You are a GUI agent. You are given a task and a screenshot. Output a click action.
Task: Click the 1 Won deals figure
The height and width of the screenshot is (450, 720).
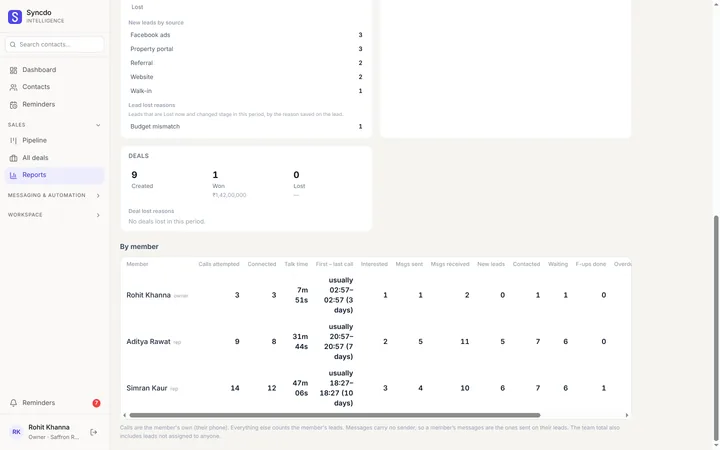coord(215,175)
